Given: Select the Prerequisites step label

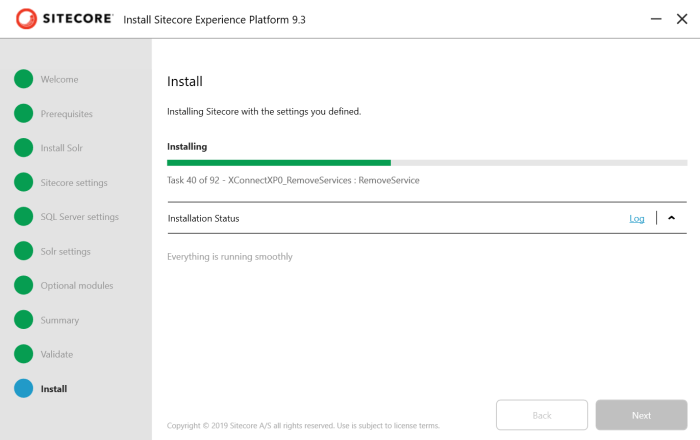Looking at the screenshot, I should click(x=67, y=114).
